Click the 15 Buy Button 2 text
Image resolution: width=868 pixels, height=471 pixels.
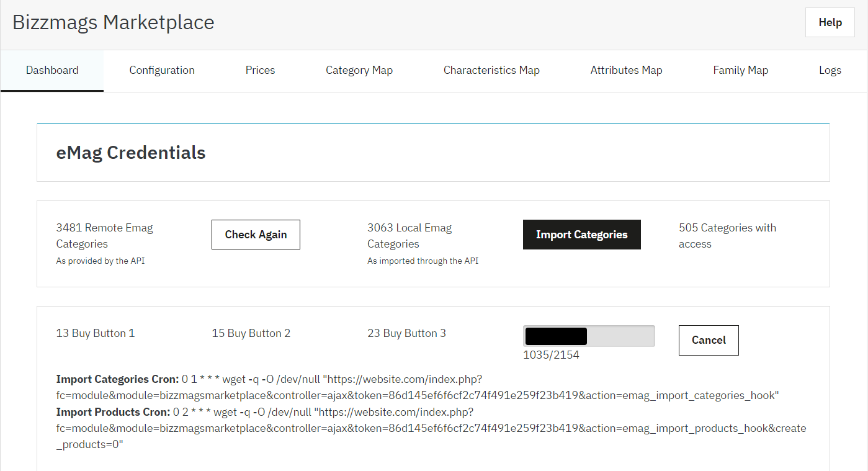[x=251, y=333]
